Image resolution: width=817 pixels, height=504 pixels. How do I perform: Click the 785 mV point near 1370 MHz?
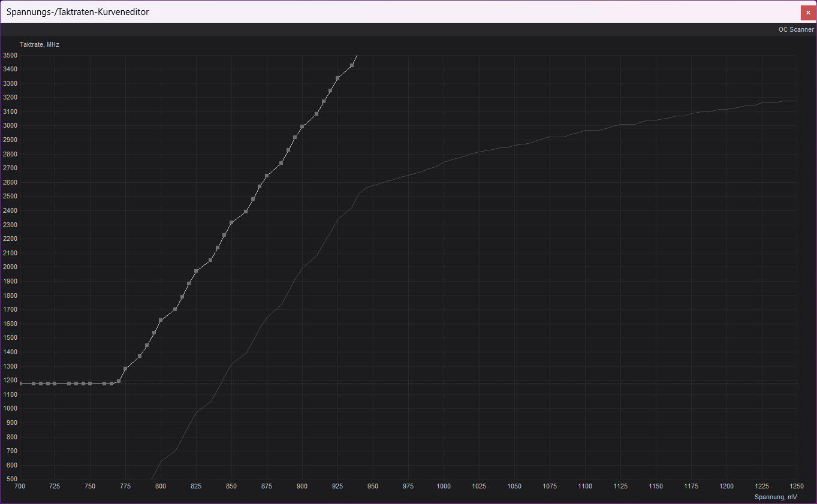tap(140, 356)
